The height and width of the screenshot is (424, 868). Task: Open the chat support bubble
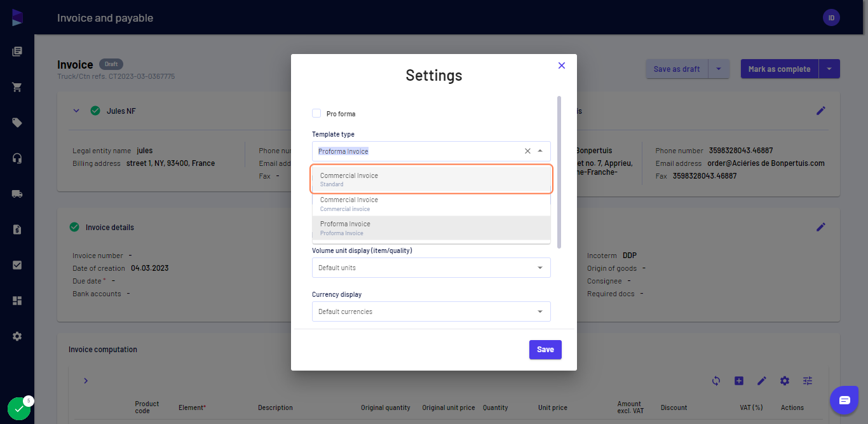[x=844, y=400]
